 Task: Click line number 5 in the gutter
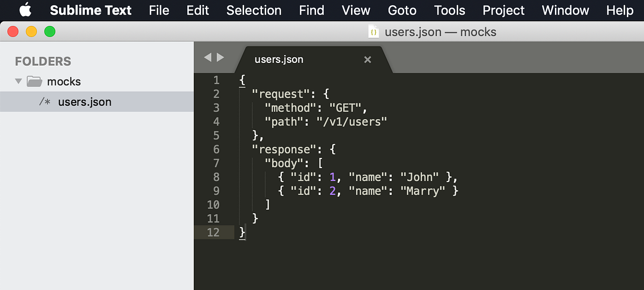click(216, 136)
